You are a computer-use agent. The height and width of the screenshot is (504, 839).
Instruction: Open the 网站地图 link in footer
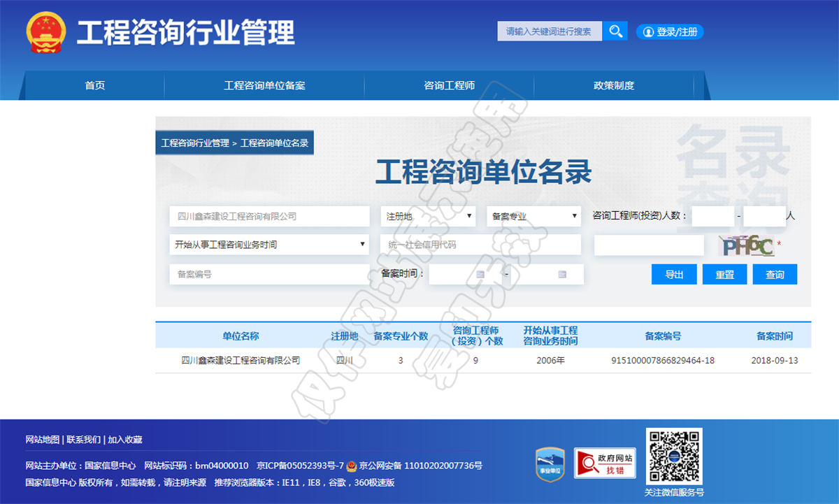41,439
